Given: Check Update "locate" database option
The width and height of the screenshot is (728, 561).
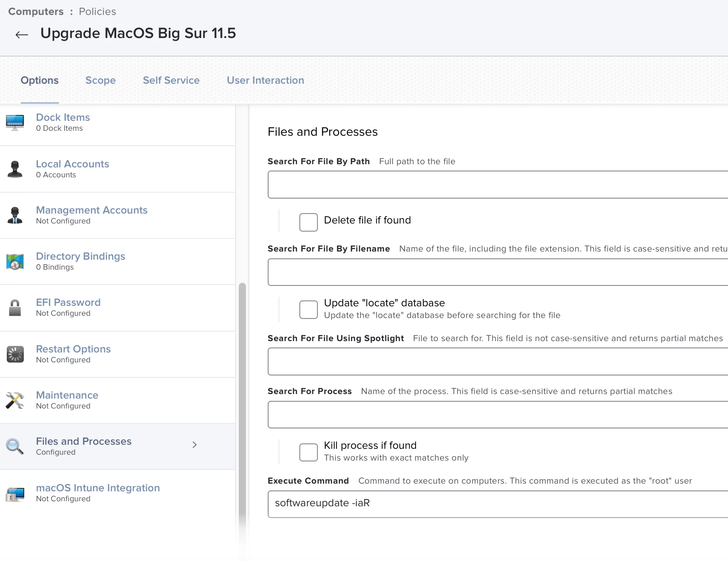Looking at the screenshot, I should [x=308, y=309].
